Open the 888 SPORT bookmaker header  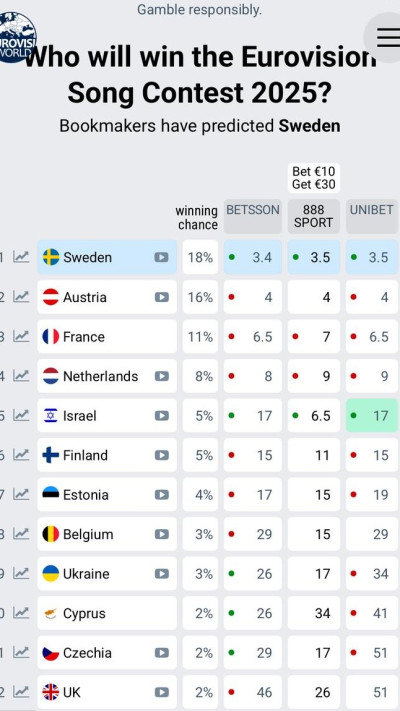pyautogui.click(x=313, y=216)
